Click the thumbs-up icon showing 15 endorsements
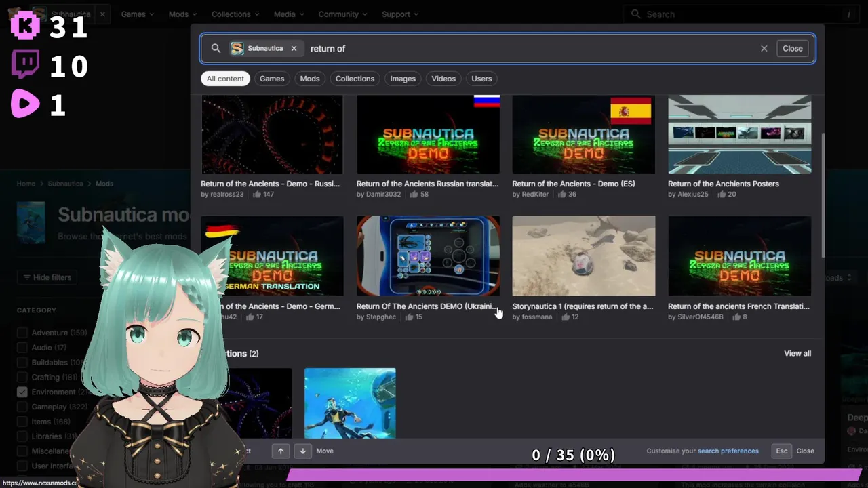 [x=408, y=317]
